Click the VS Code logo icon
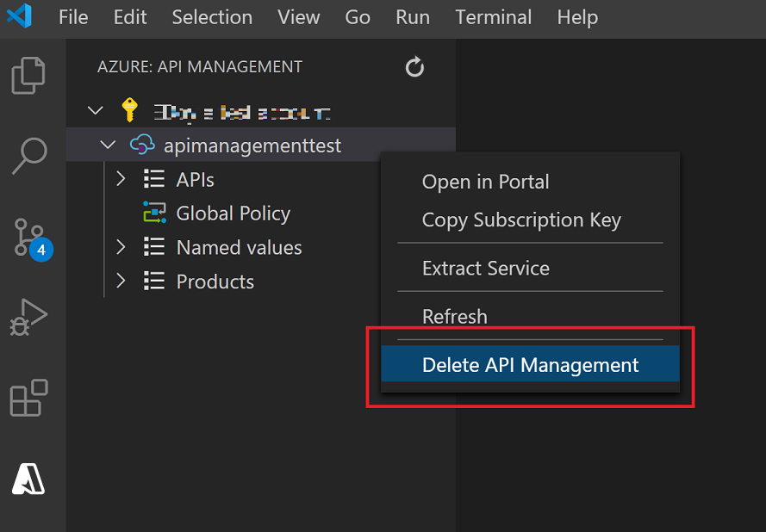This screenshot has width=766, height=532. [x=19, y=17]
